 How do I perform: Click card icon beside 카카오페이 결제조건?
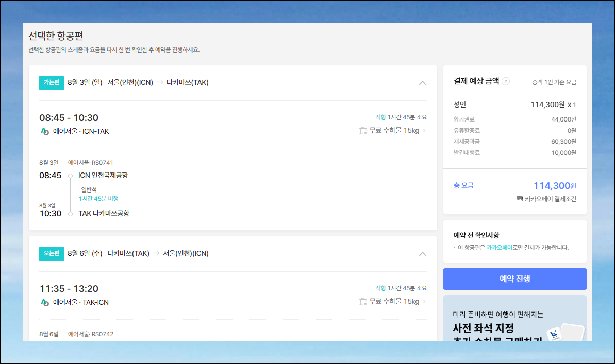[519, 199]
